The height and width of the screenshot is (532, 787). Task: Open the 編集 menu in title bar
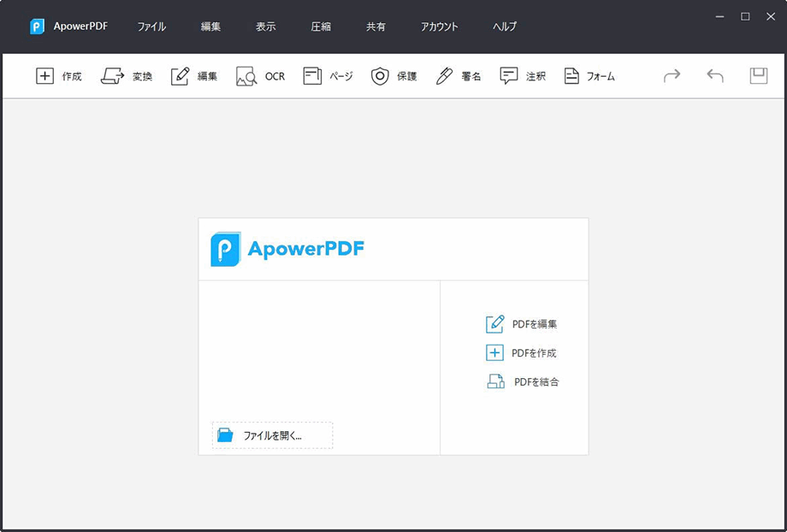point(210,27)
